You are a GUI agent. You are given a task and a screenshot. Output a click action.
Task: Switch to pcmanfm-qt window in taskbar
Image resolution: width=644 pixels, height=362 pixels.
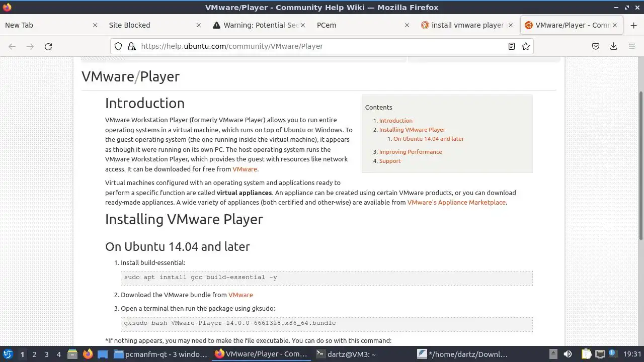coord(161,354)
